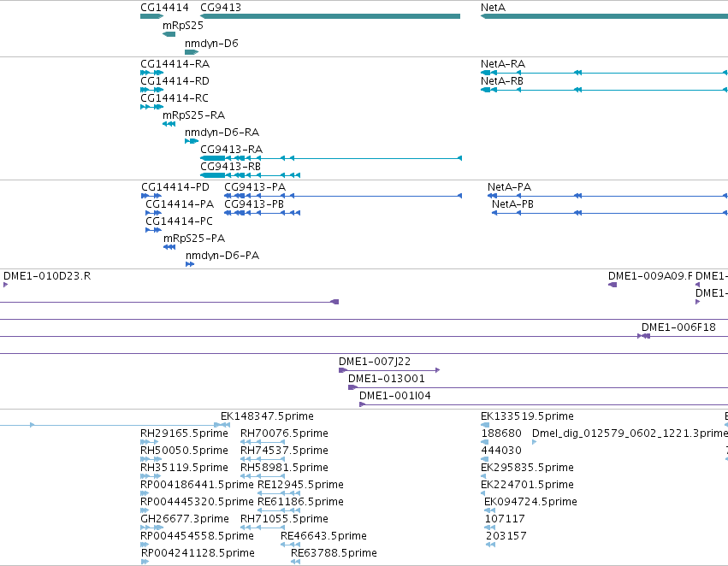Select the EK094724.5prime EST label

click(x=530, y=502)
